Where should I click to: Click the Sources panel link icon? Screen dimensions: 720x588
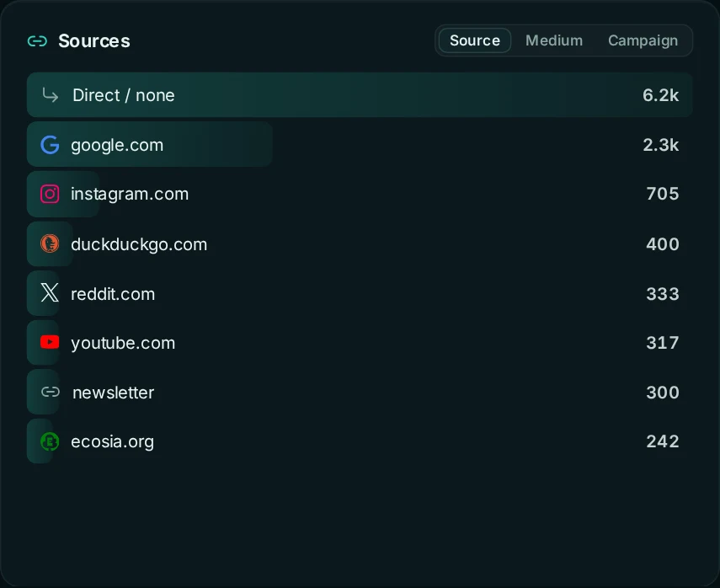37,41
